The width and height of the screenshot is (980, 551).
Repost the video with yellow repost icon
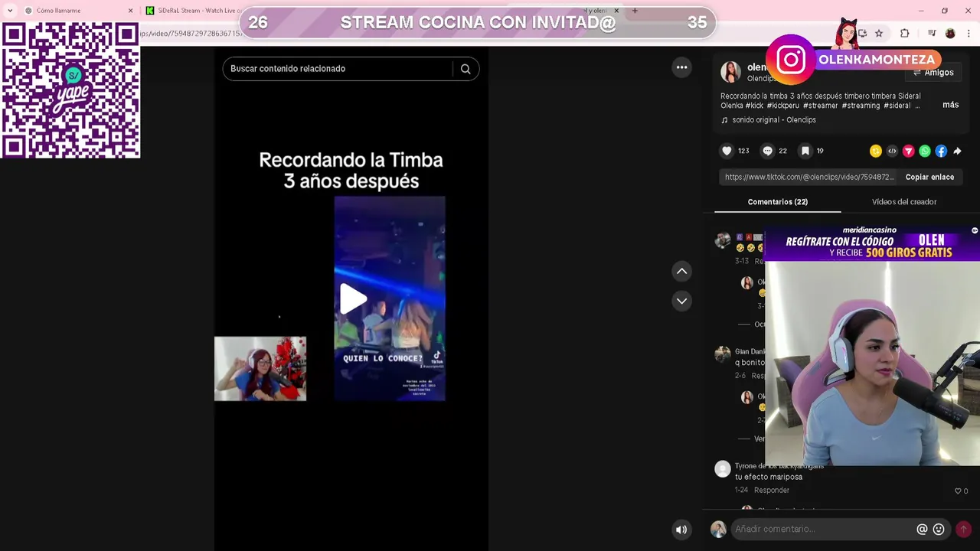875,151
